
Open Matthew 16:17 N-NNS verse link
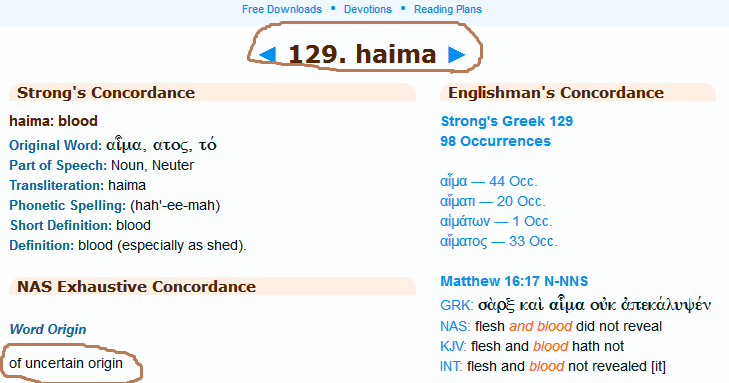pyautogui.click(x=514, y=281)
